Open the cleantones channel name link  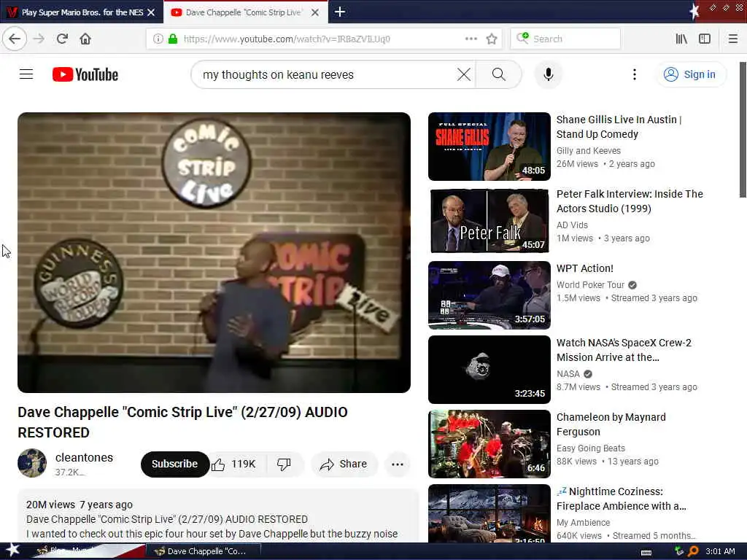pyautogui.click(x=85, y=458)
